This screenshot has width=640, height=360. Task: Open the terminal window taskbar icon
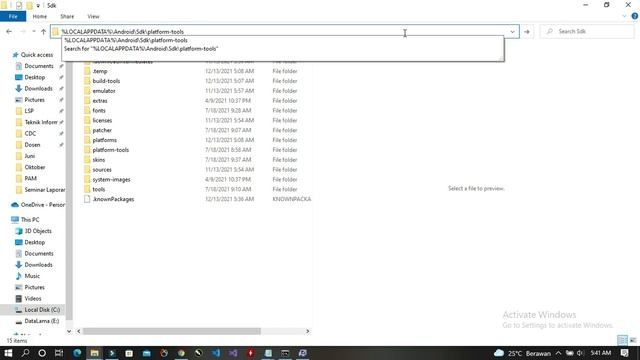[285, 353]
